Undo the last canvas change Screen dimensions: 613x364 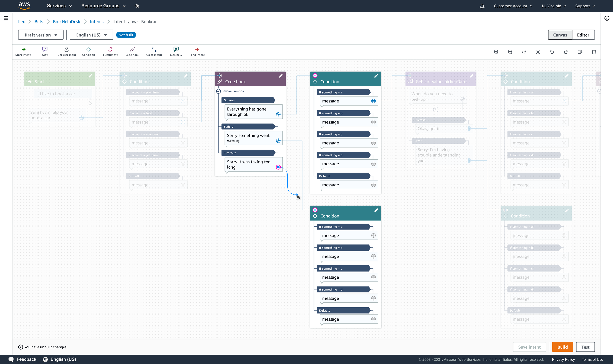pos(552,52)
